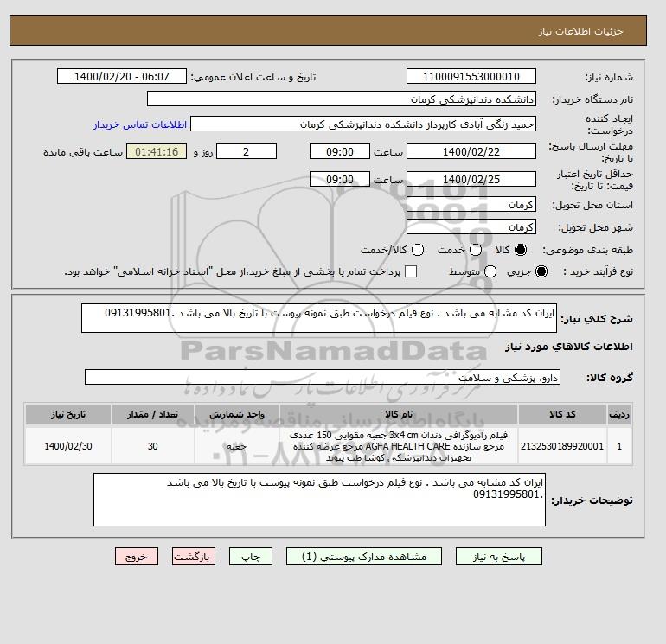666x644 pixels.
Task: Click product code 2132530189920001 cell
Action: (x=562, y=446)
